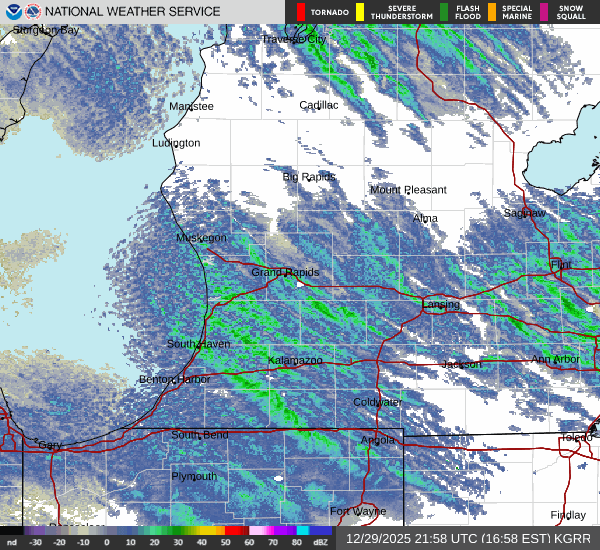Click the National Weather Service title text

pyautogui.click(x=133, y=12)
